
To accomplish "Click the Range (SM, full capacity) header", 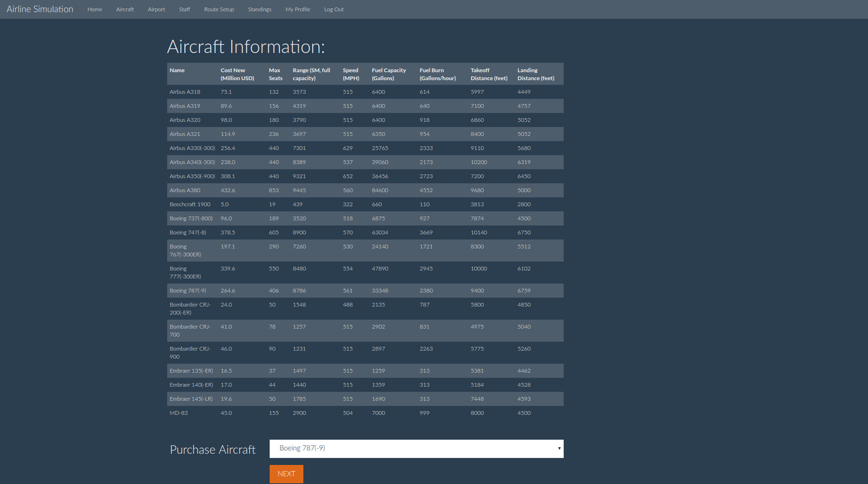I will pyautogui.click(x=311, y=74).
